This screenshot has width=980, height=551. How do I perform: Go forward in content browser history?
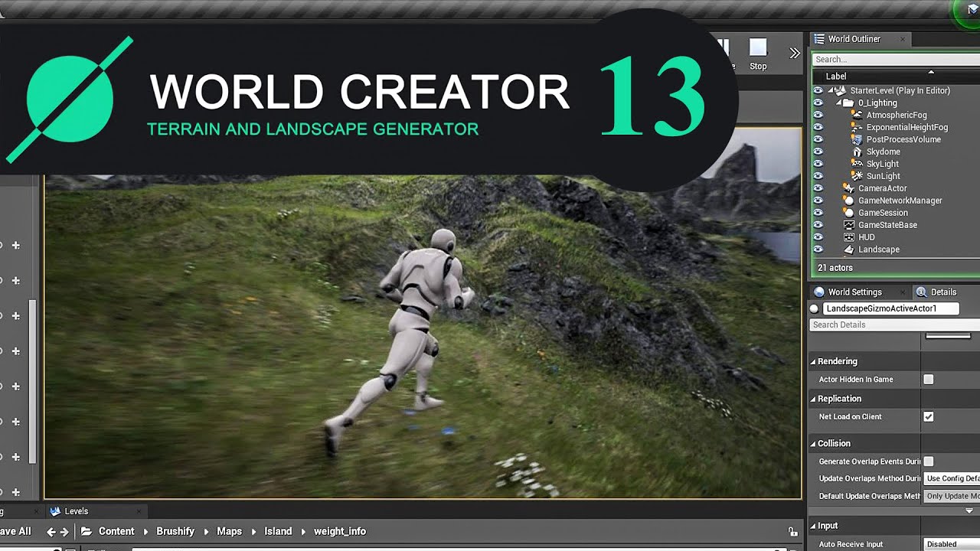[x=64, y=532]
